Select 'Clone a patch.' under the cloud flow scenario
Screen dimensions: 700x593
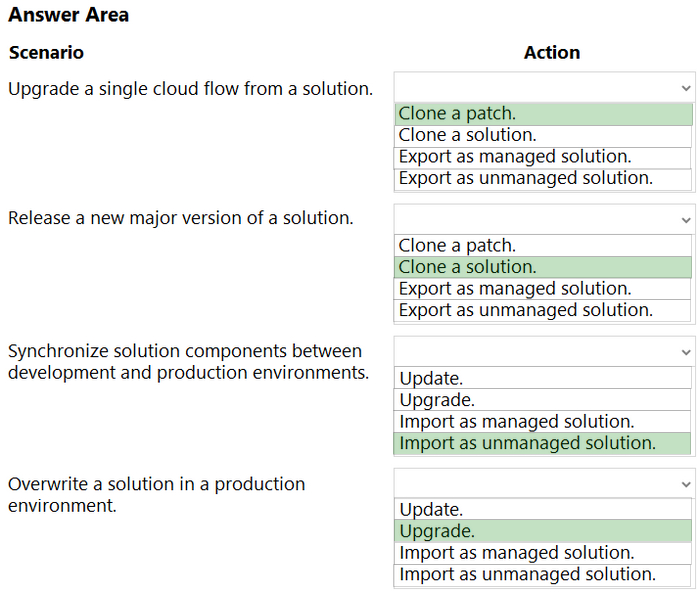543,114
